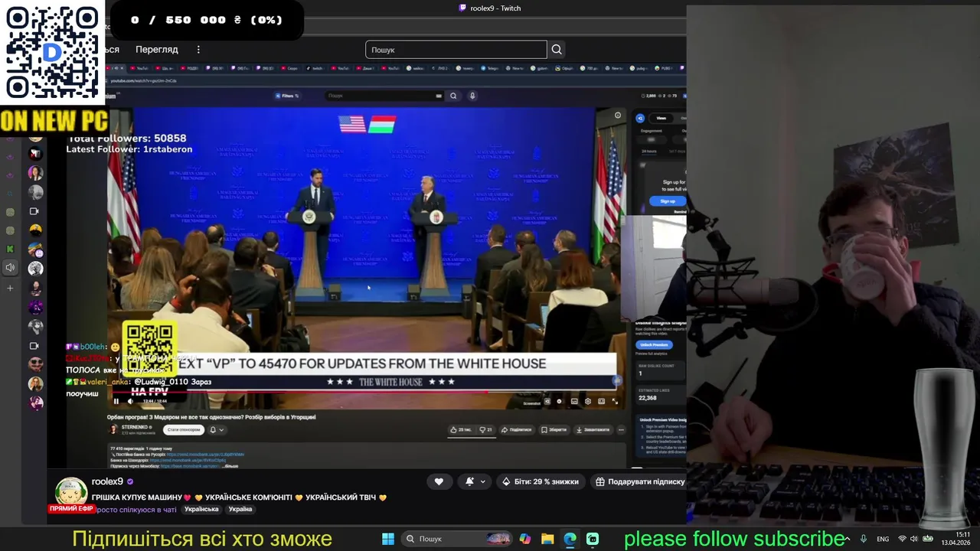Open Copilot from the taskbar

pos(524,539)
